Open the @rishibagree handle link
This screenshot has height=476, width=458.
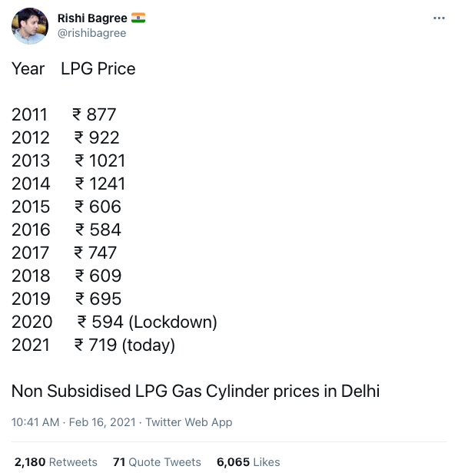(91, 33)
